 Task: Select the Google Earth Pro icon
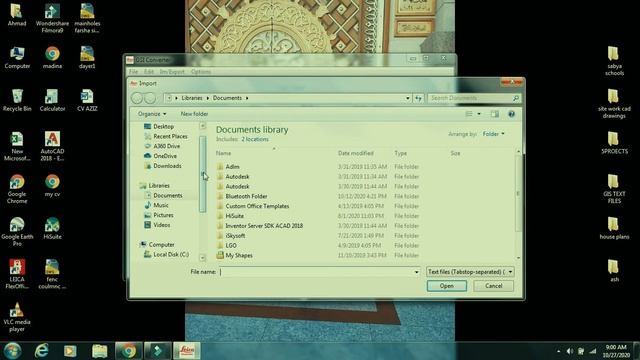tap(17, 231)
